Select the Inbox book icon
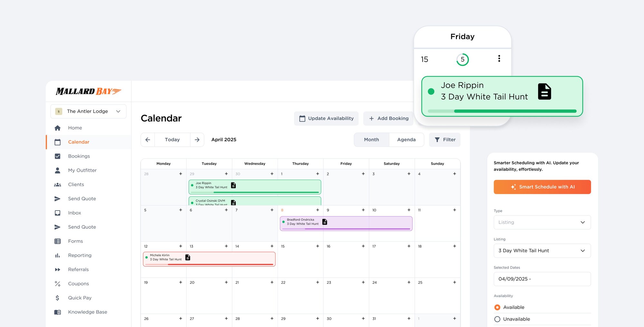644x327 pixels. pos(57,213)
